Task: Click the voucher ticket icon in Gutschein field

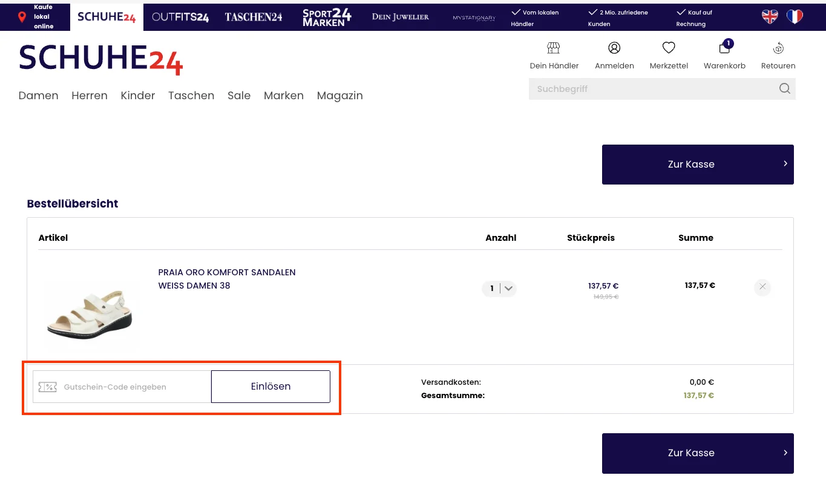Action: (47, 386)
